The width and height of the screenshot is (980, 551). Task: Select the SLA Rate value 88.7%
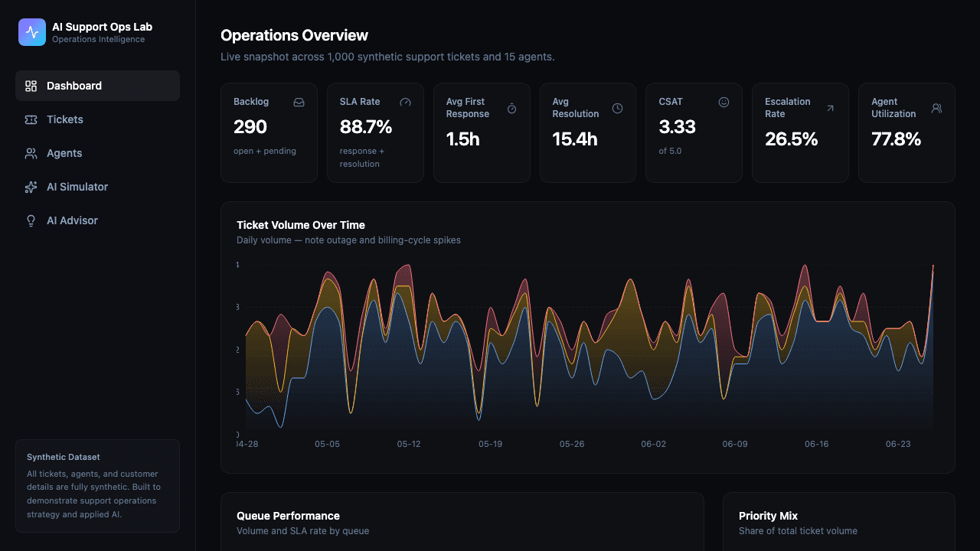(366, 126)
